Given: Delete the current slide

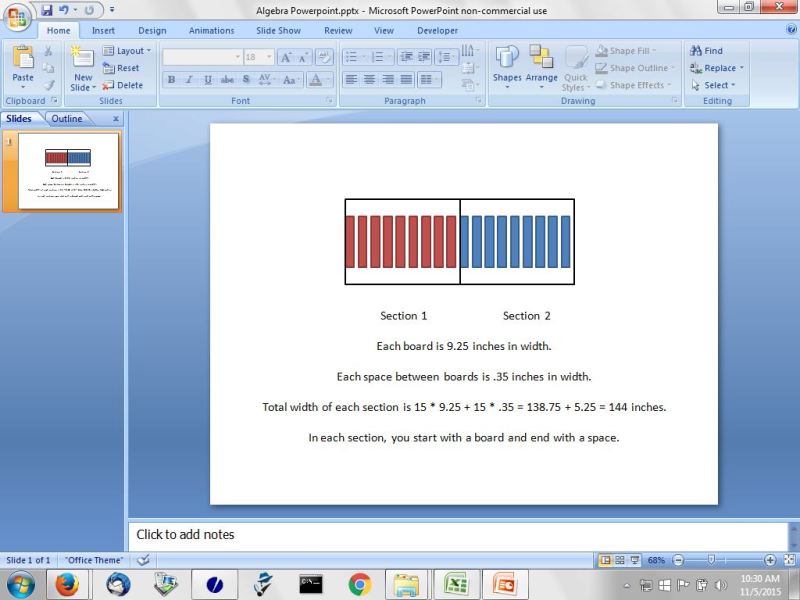Looking at the screenshot, I should tap(122, 85).
